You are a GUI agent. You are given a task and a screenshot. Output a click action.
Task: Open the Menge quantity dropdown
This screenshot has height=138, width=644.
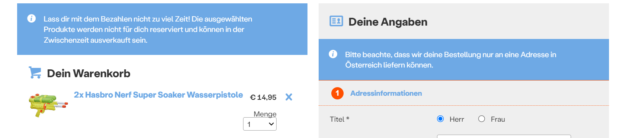[x=260, y=124]
